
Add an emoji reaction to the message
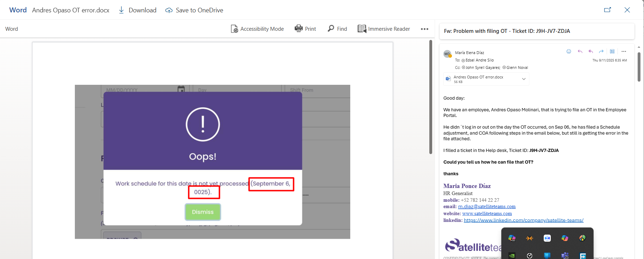click(x=569, y=52)
